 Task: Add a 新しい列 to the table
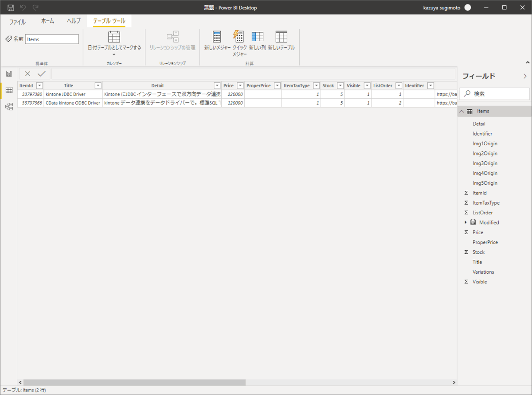click(x=257, y=41)
